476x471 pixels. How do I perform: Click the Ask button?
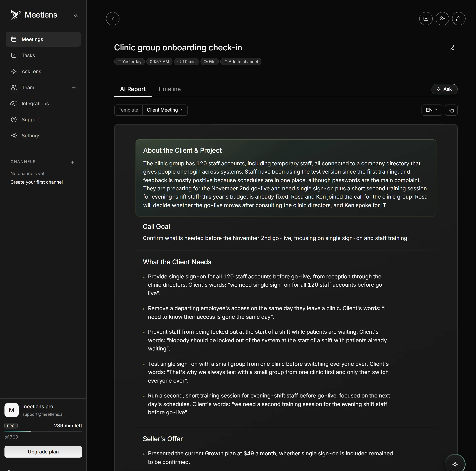click(444, 89)
